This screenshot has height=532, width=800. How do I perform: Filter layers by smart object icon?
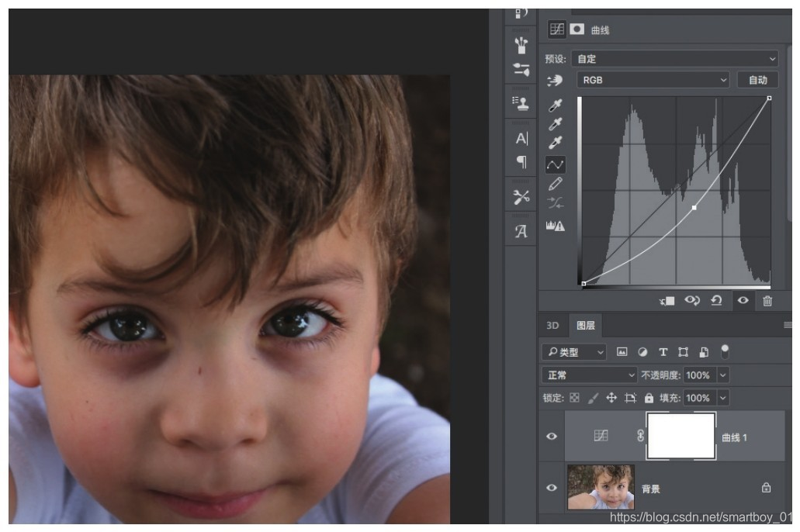tap(704, 352)
